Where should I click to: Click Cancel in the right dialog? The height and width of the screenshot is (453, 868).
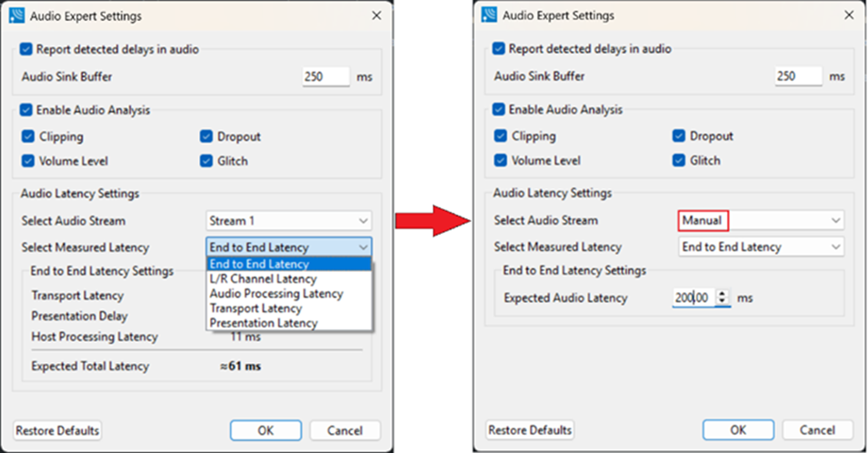818,429
